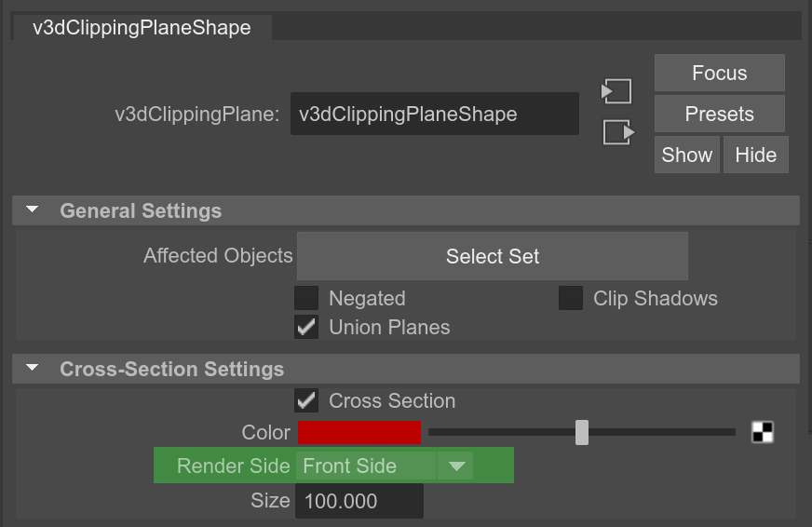
Task: Click the go to input connection icon
Action: pos(616,91)
